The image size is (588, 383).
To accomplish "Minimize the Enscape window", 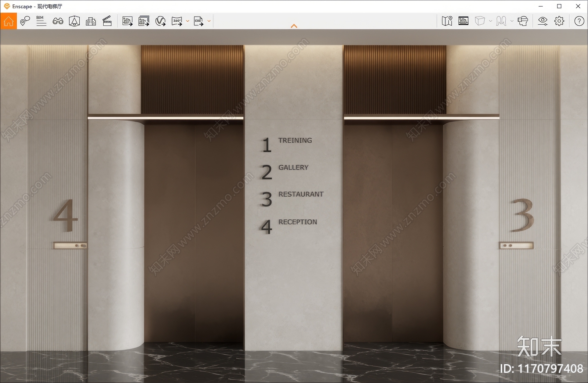I will coord(541,6).
